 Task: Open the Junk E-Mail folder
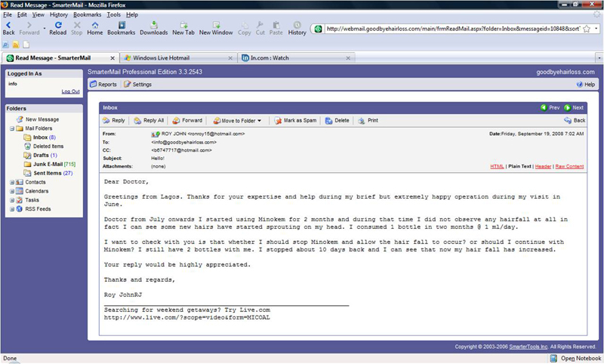tap(49, 164)
